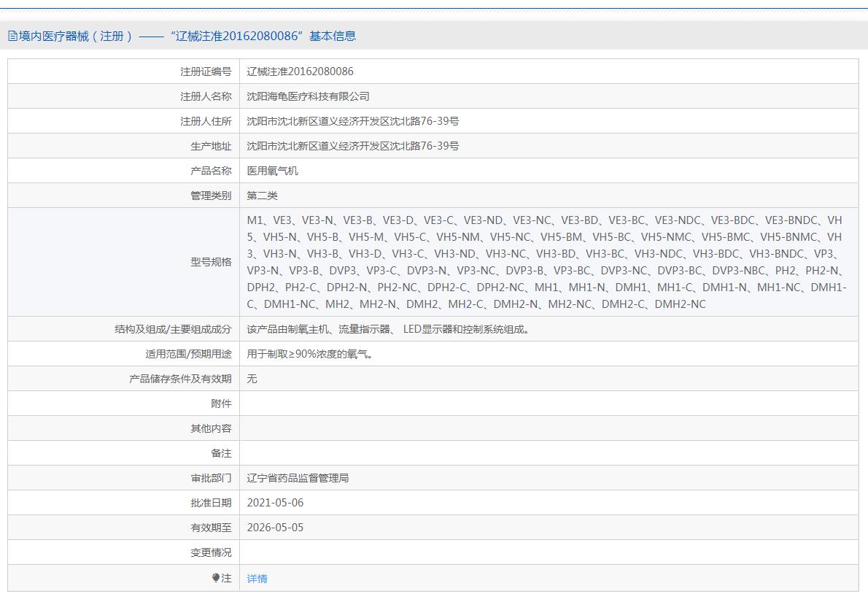868x594 pixels.
Task: Select the expiry date 2026-05-05
Action: [275, 528]
